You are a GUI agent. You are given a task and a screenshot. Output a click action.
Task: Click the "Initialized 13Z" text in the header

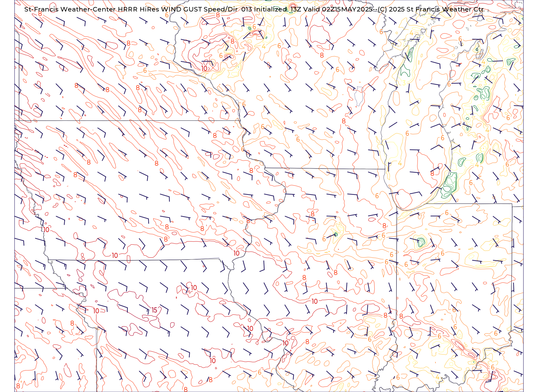click(x=277, y=9)
